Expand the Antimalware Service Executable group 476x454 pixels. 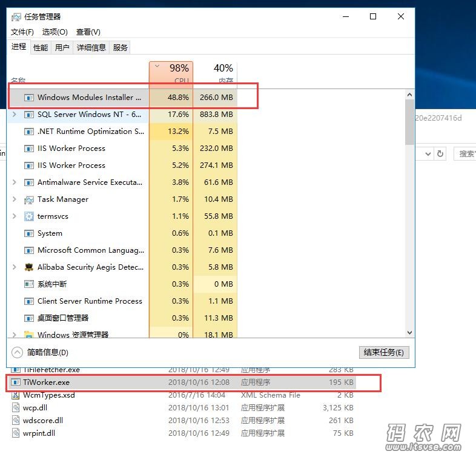15,182
